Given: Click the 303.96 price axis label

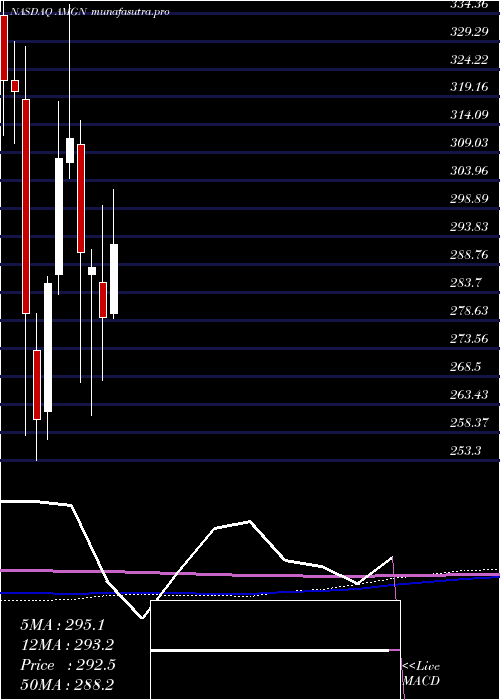Looking at the screenshot, I should click(469, 171).
